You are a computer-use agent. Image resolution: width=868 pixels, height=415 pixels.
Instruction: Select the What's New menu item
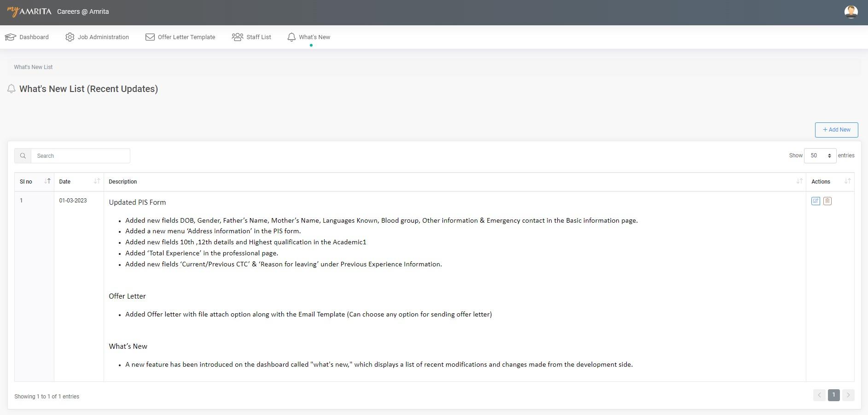309,37
